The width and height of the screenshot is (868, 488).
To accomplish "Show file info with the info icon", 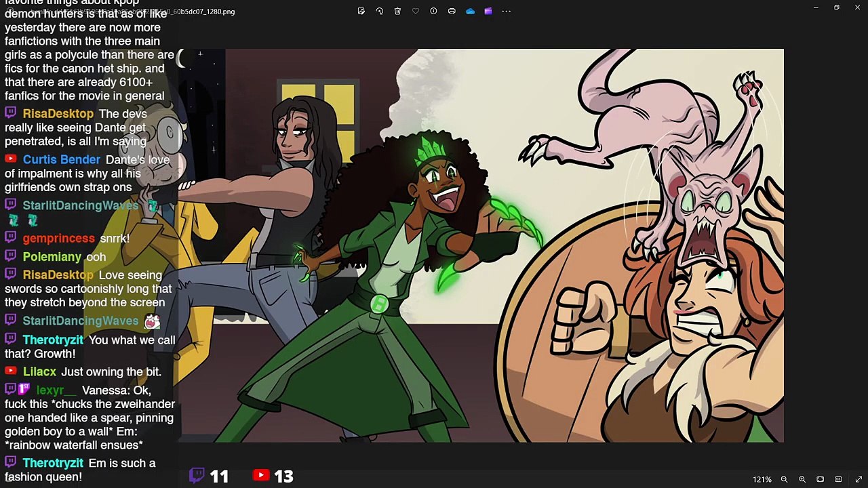I will [x=433, y=11].
